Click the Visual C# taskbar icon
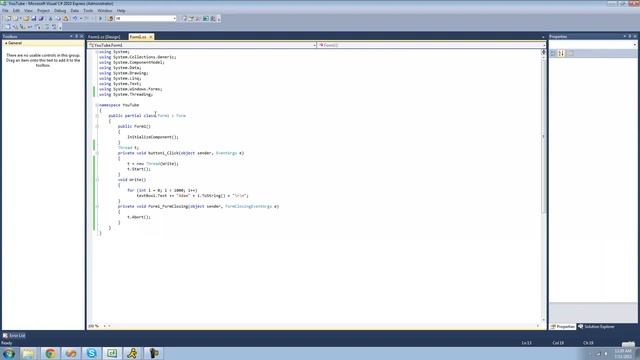640x360 pixels. click(112, 353)
